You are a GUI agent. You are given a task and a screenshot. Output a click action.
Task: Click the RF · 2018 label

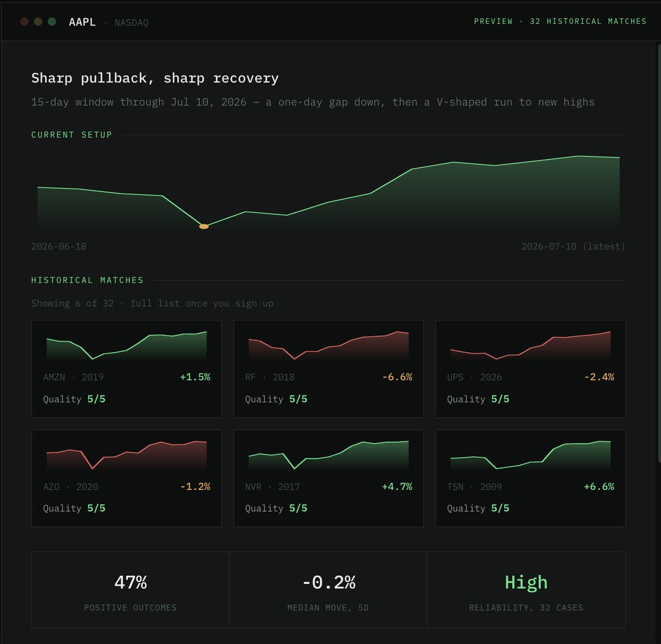pyautogui.click(x=270, y=377)
